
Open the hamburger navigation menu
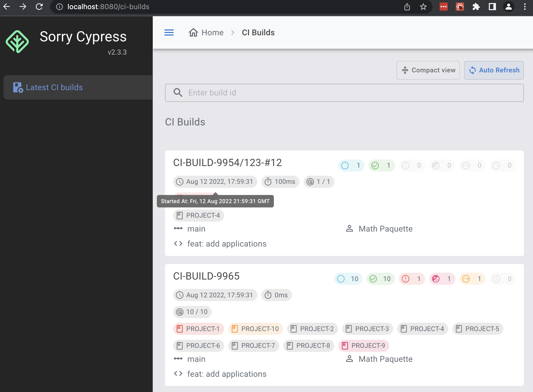(169, 32)
